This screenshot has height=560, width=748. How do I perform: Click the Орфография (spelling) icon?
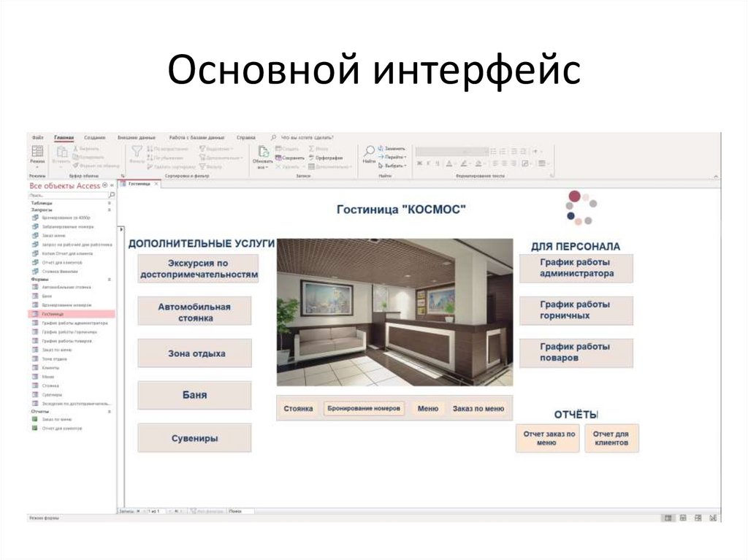313,157
